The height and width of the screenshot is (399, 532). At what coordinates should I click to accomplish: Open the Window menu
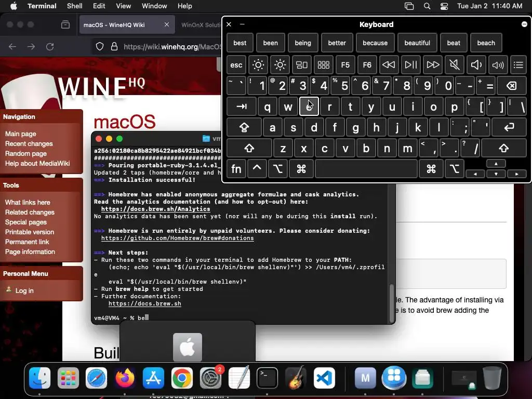point(154,6)
